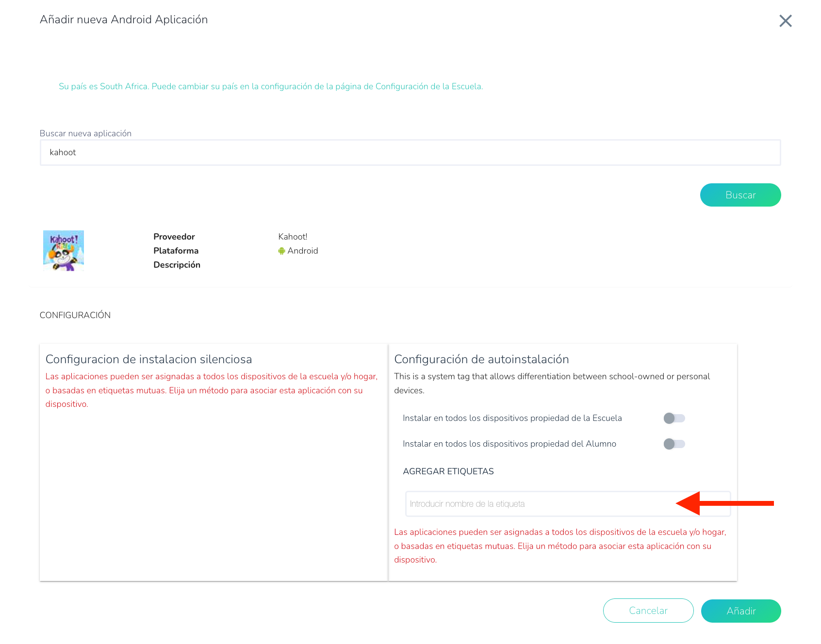The width and height of the screenshot is (821, 644).
Task: Click the CONFIGURACIÓN section title
Action: 75,315
